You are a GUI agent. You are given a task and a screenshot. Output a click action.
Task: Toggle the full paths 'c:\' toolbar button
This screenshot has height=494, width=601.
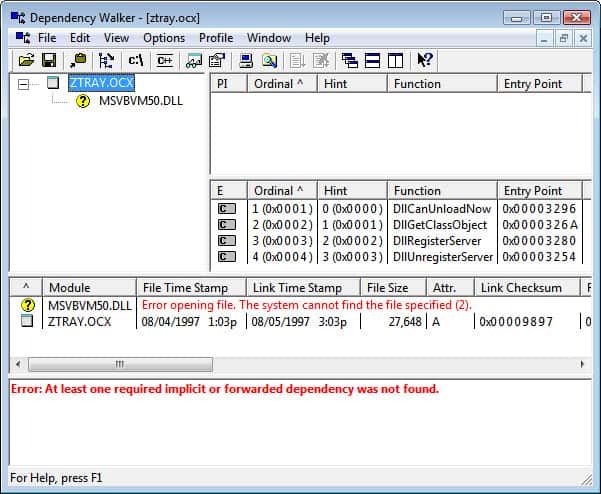[x=136, y=60]
